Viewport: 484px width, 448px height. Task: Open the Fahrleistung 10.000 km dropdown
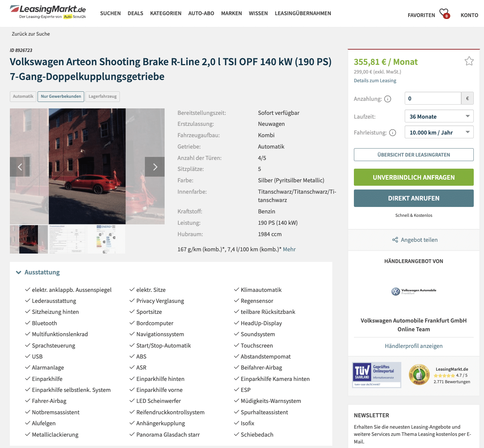[439, 132]
